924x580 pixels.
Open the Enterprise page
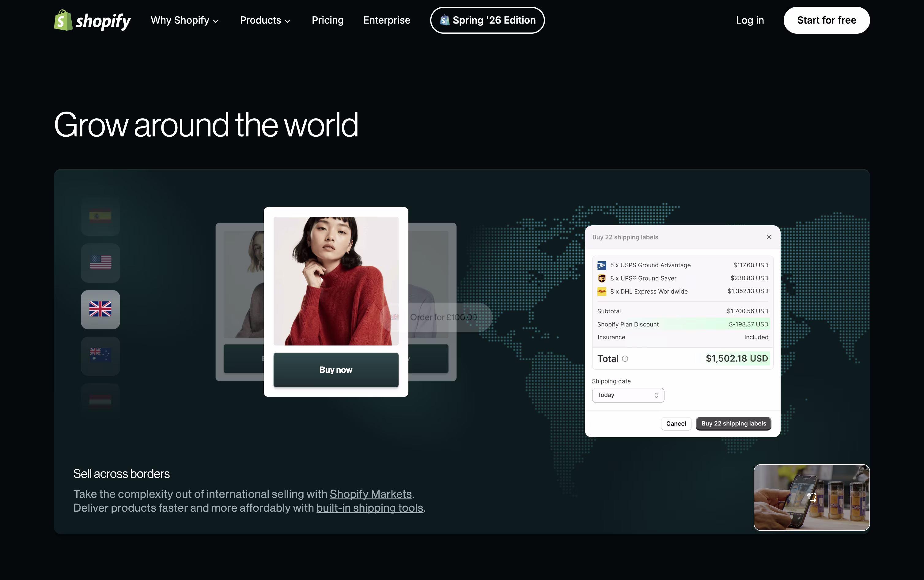pos(387,20)
